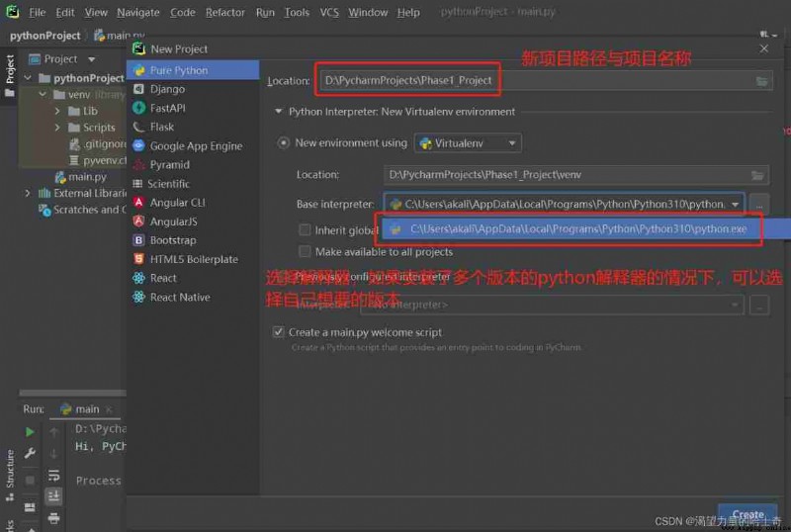Select Scratches and Consoles node
Viewport: 791px width, 532px height.
click(83, 210)
